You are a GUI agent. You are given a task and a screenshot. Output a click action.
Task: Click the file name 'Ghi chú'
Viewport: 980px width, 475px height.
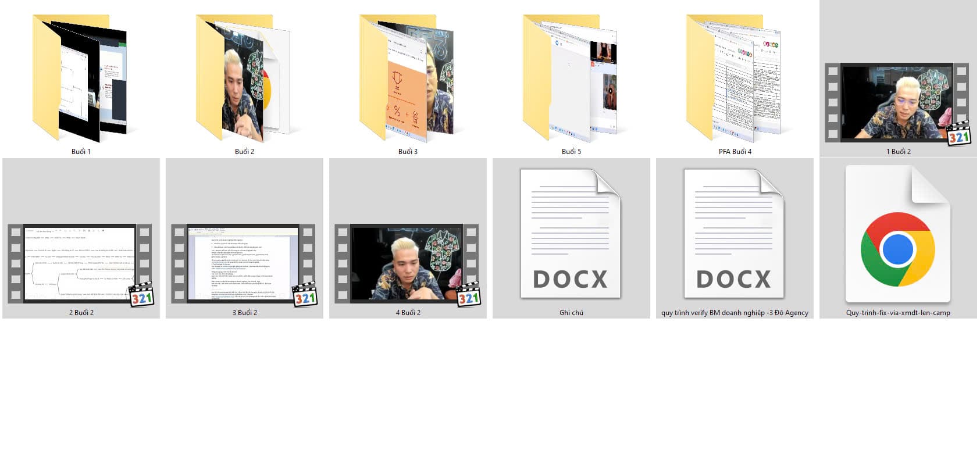pos(571,313)
